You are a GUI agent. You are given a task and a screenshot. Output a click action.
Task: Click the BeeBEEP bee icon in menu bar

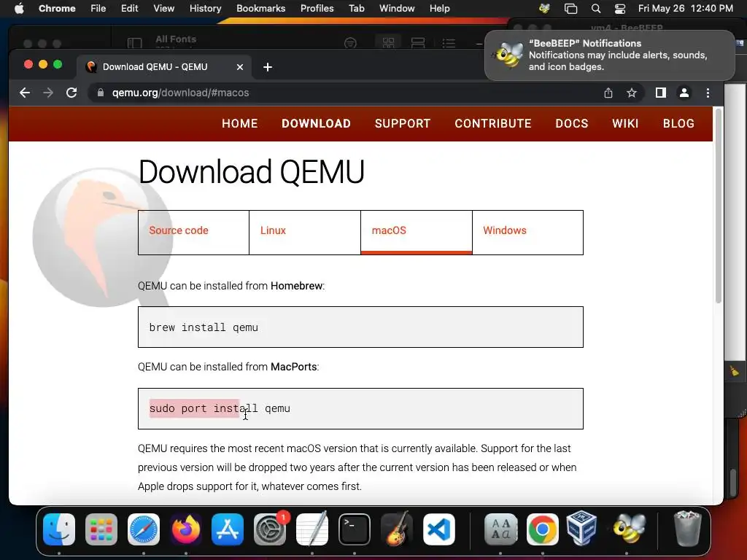pyautogui.click(x=544, y=9)
